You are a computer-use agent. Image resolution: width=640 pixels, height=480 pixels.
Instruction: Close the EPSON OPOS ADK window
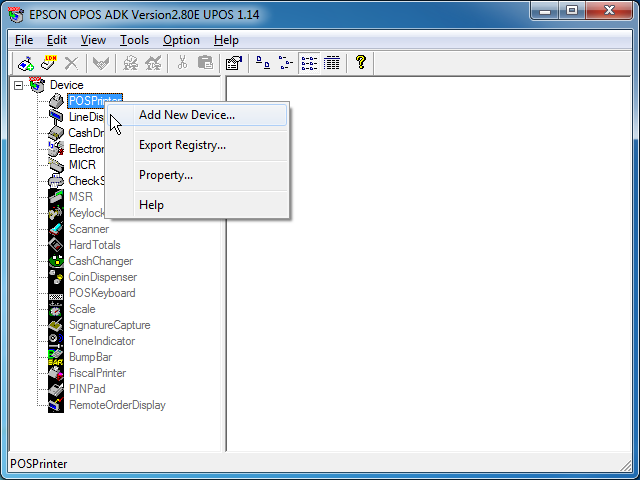pyautogui.click(x=609, y=11)
